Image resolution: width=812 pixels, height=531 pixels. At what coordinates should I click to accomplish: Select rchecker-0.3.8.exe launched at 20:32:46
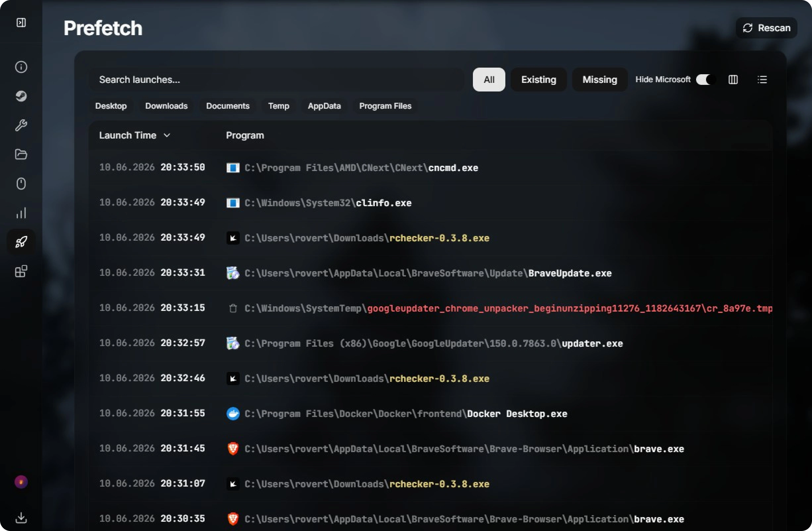point(431,378)
